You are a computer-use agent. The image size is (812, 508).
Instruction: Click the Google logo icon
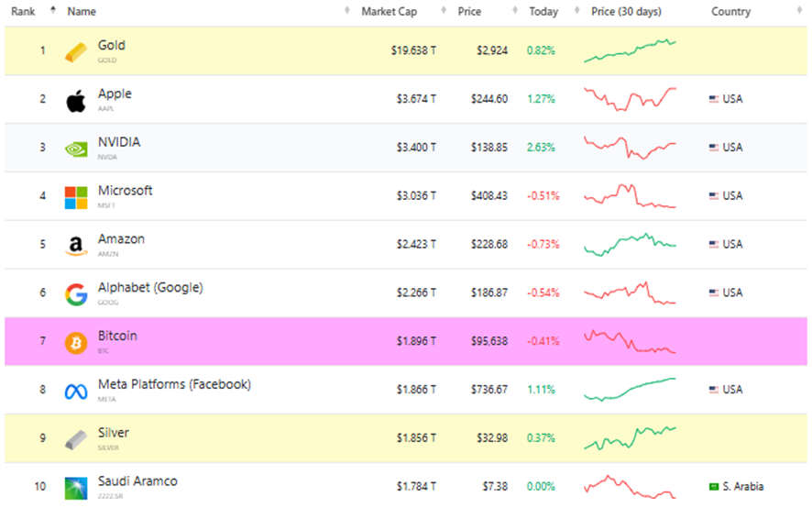[76, 294]
